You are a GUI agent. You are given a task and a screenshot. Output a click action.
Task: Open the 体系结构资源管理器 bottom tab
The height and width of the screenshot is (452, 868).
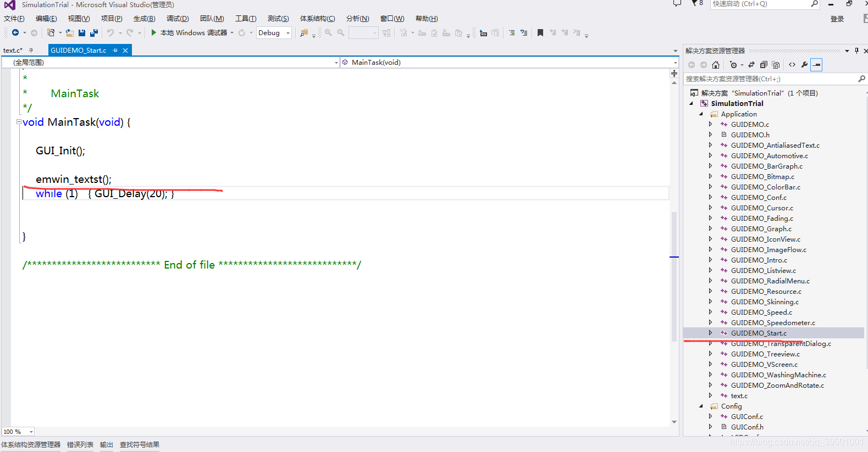pos(31,445)
